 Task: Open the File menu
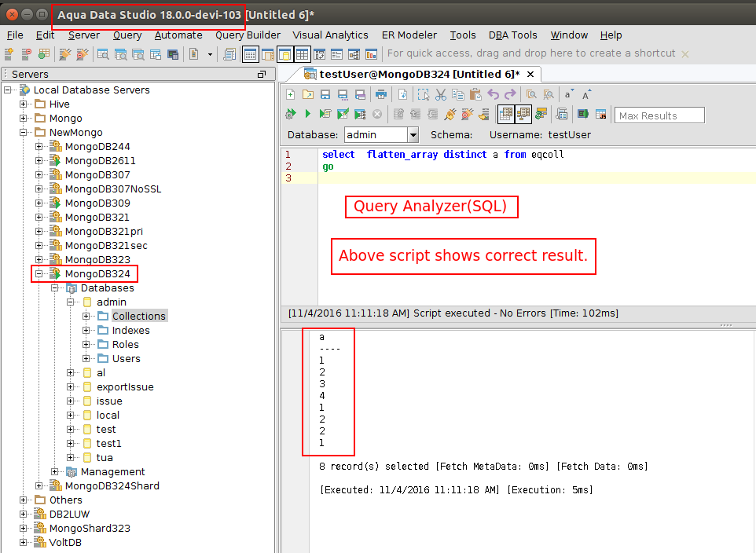point(15,35)
